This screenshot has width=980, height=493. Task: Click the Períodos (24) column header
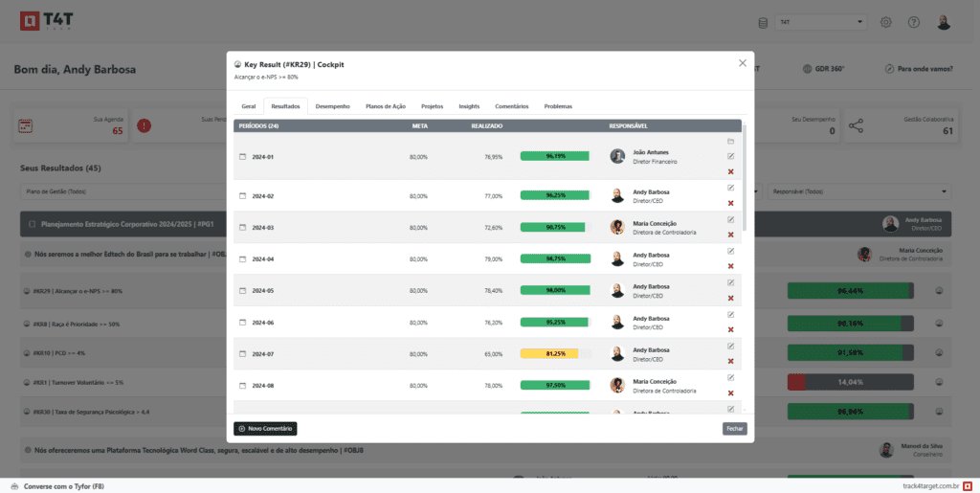[x=259, y=125]
